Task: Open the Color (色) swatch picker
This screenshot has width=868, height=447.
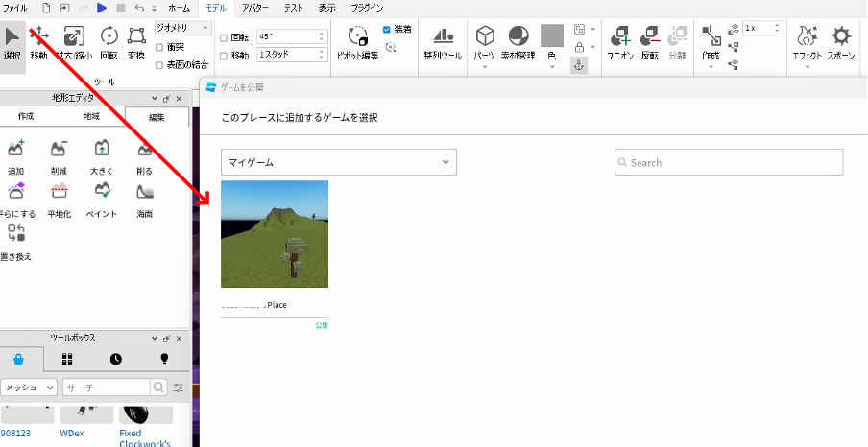Action: [551, 40]
